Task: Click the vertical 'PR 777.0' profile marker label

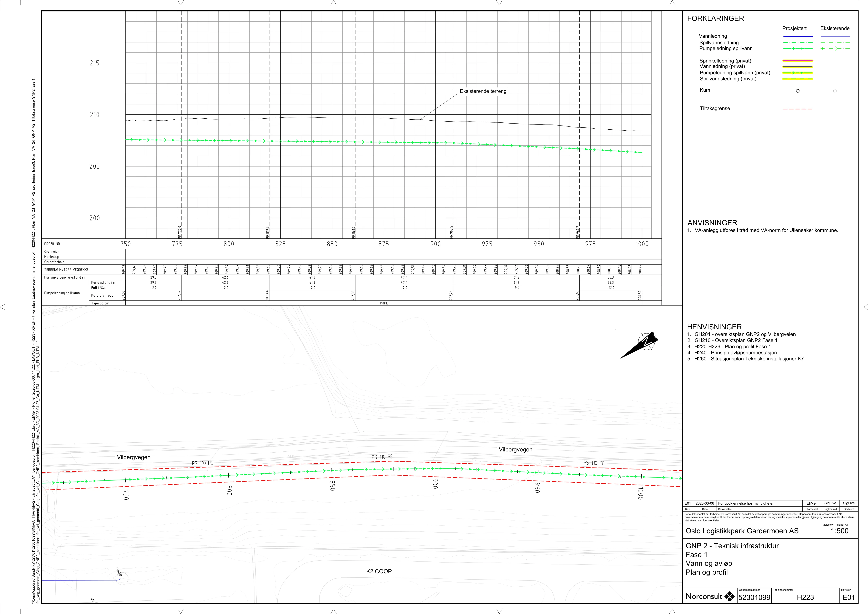Action: (x=180, y=232)
